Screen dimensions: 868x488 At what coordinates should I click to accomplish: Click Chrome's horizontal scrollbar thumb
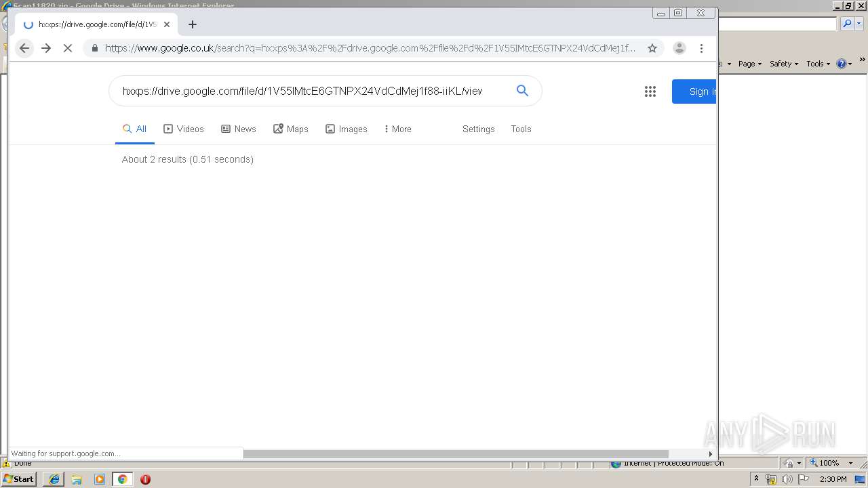(456, 453)
